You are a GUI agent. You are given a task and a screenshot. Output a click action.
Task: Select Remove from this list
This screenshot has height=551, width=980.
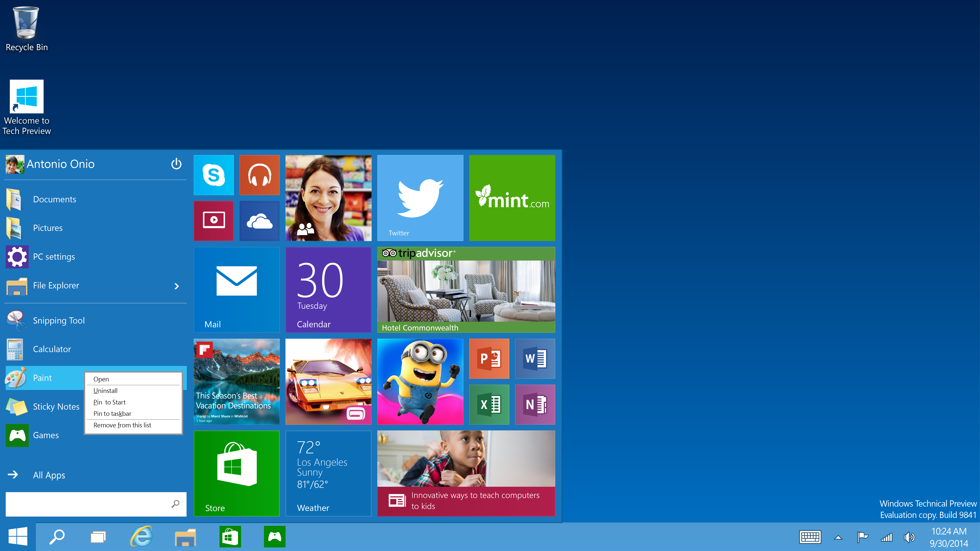pyautogui.click(x=122, y=425)
